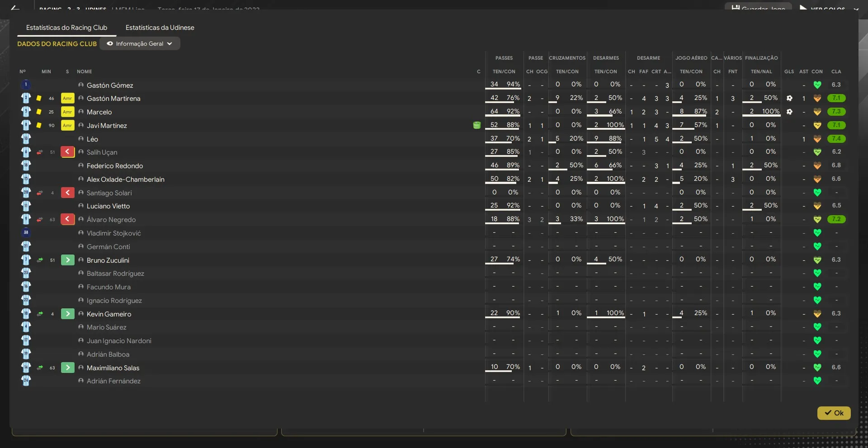Click goal ball icon for Gastón Martirena

(x=789, y=98)
